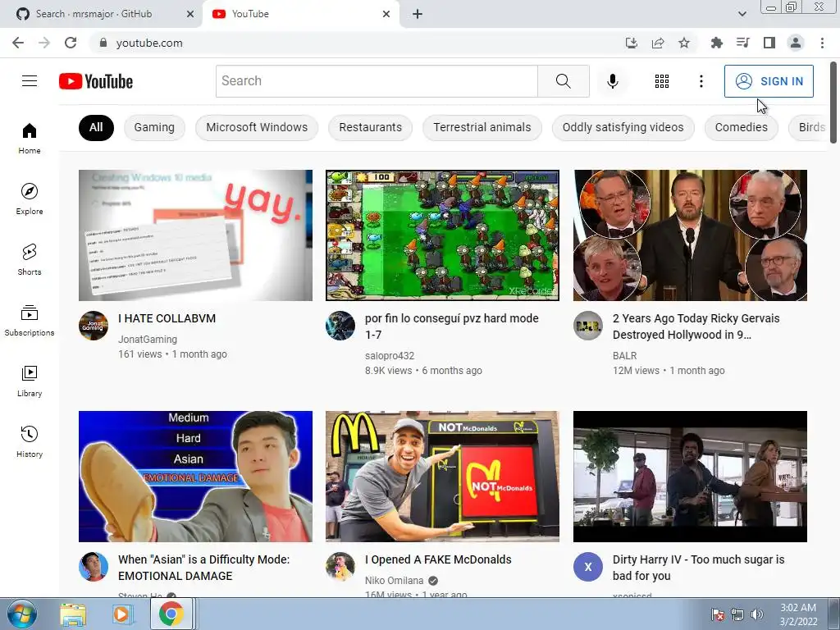
Task: Open the YouTube apps grid icon
Action: (x=662, y=81)
